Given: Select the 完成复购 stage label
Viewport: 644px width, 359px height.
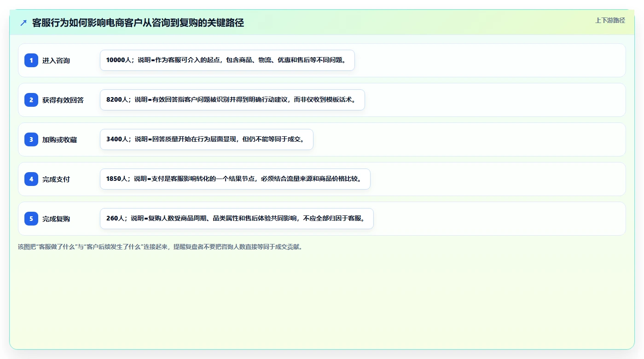Looking at the screenshot, I should (56, 219).
